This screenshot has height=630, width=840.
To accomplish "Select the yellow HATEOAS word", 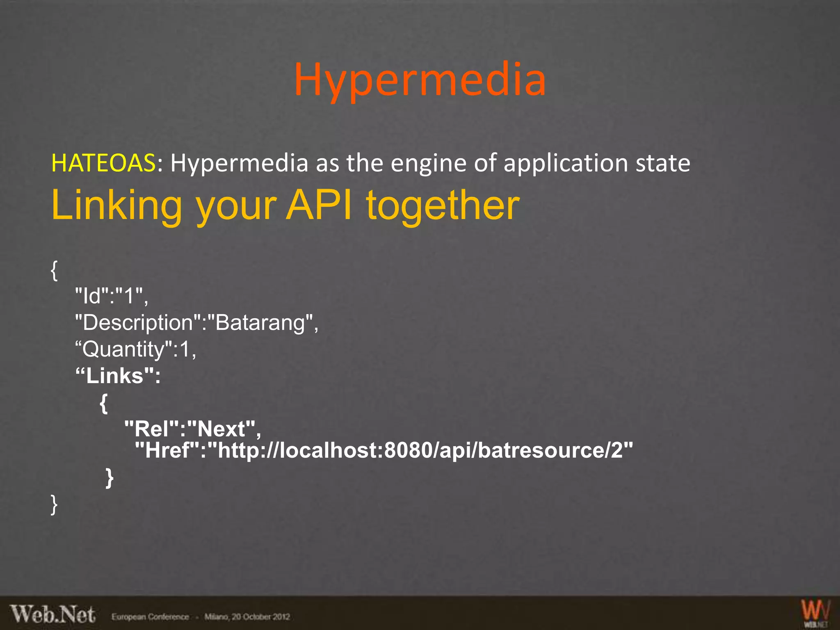I will pos(103,162).
